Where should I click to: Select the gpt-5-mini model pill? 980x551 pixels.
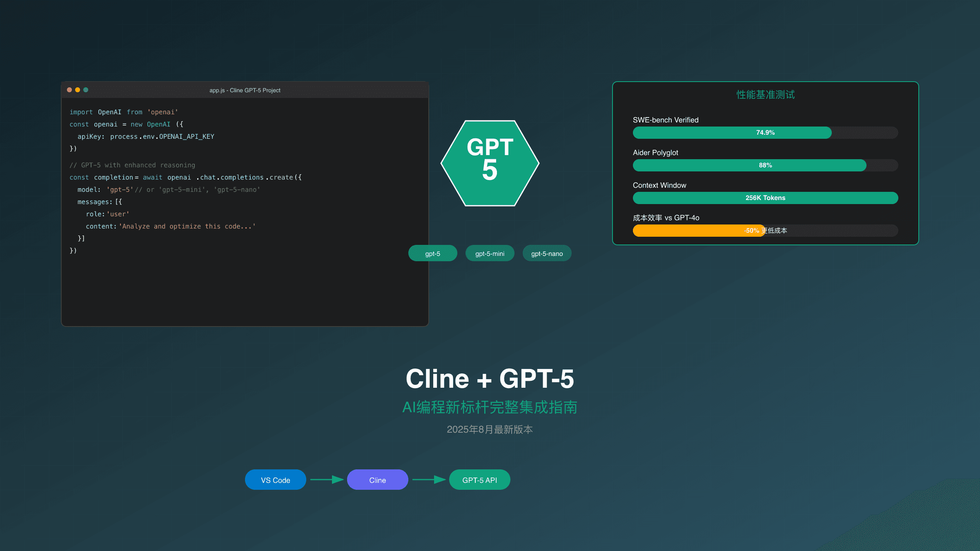coord(490,253)
